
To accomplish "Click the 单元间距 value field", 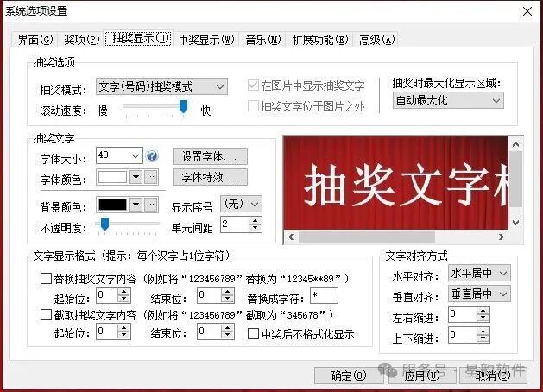I will click(x=235, y=224).
